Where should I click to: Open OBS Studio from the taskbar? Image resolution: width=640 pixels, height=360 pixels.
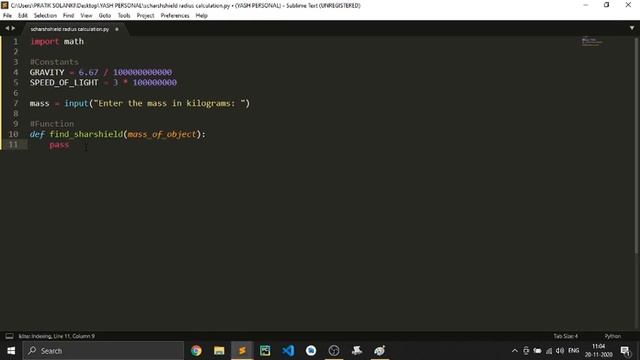(x=334, y=351)
